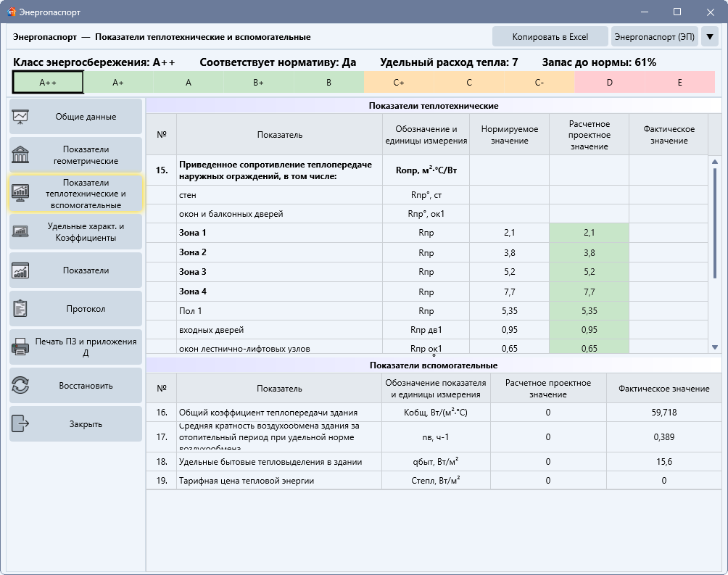Open dropdown arrow next to Энергопаспорт (ЭП)

[x=709, y=37]
